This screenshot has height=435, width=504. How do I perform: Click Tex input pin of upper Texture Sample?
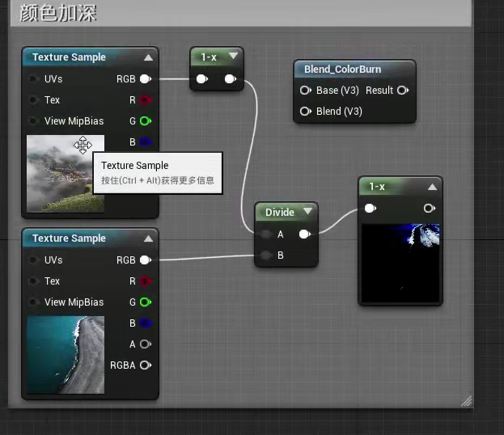click(x=33, y=100)
